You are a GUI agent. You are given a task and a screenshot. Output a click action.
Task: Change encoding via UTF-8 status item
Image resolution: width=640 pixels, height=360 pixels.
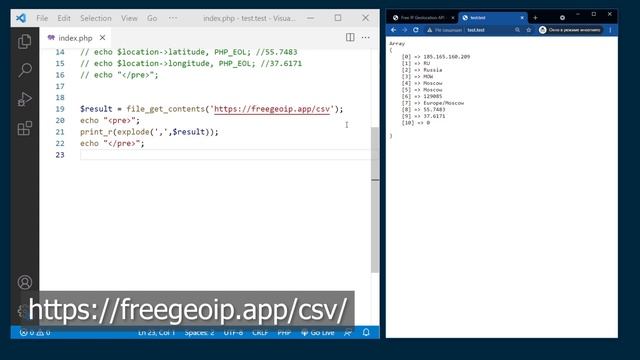click(x=233, y=333)
